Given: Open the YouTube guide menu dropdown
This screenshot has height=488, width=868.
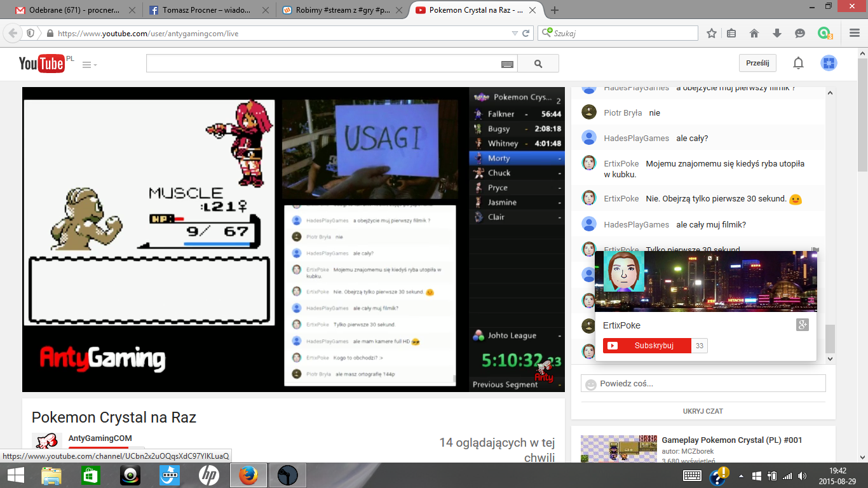Looking at the screenshot, I should tap(90, 64).
